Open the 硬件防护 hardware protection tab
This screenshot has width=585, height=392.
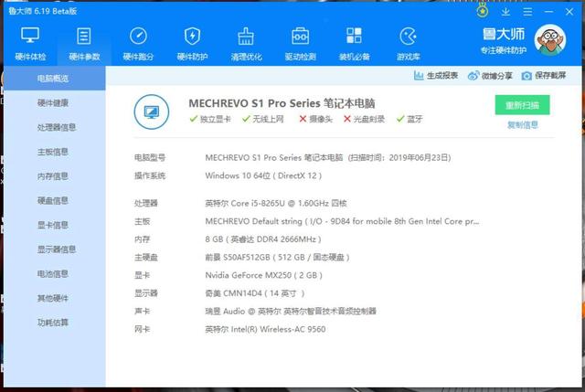pos(193,44)
